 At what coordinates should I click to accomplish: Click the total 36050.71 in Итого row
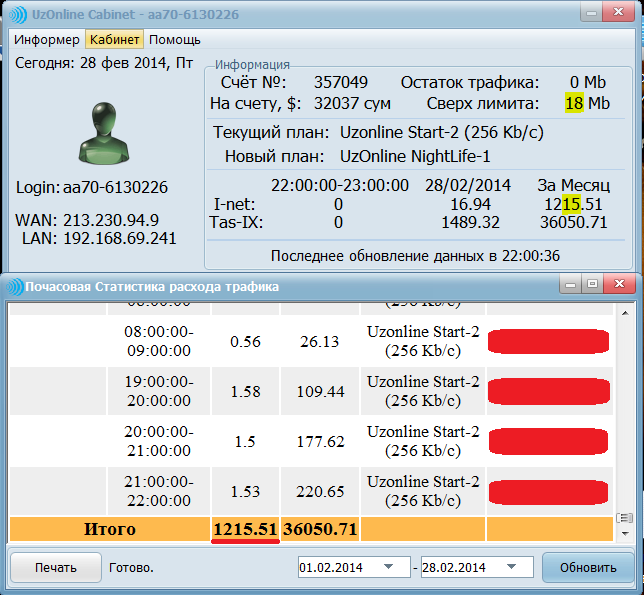[320, 529]
